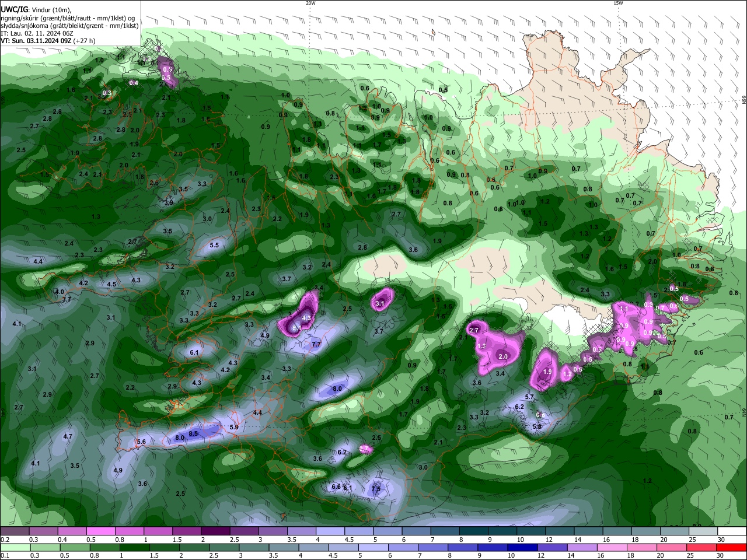Click the white 2.7 value inside the pink sleet area

click(x=474, y=330)
